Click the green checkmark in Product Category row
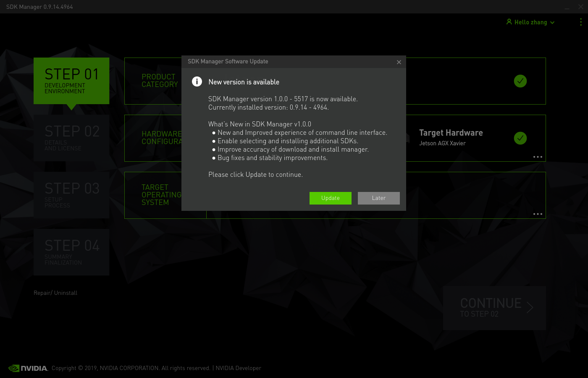 pyautogui.click(x=520, y=81)
